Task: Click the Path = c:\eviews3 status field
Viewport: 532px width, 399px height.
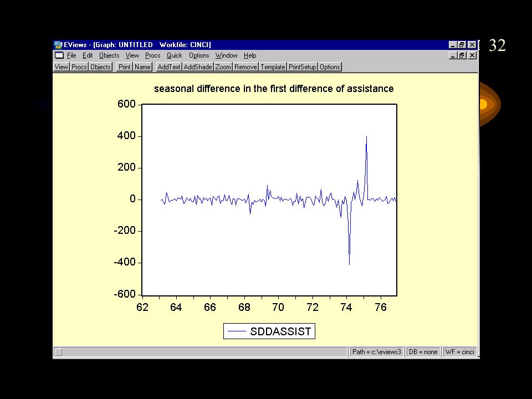Action: pos(377,352)
